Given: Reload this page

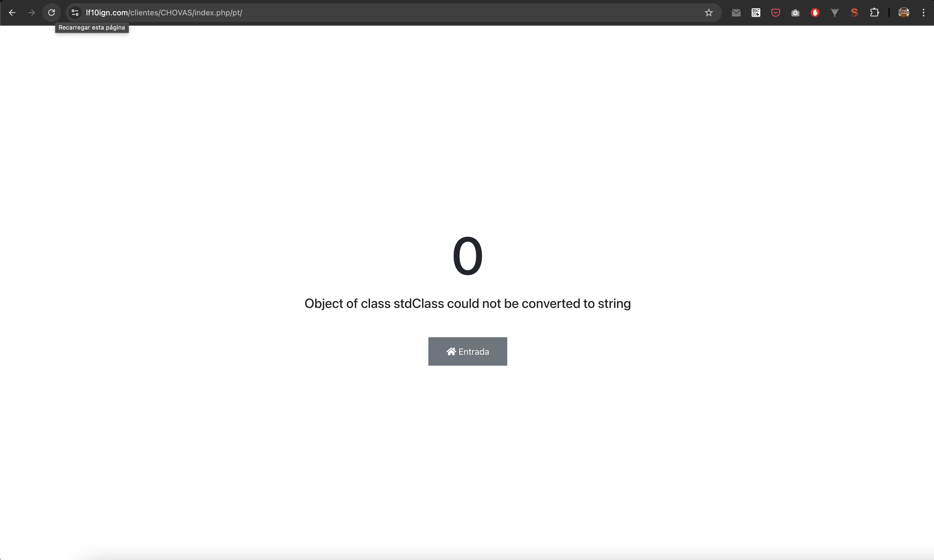Looking at the screenshot, I should (x=52, y=13).
